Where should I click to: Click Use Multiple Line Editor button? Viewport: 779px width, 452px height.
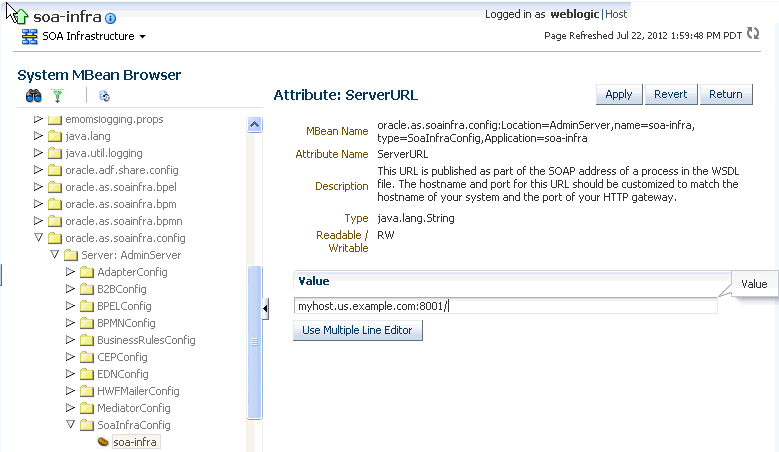click(358, 330)
